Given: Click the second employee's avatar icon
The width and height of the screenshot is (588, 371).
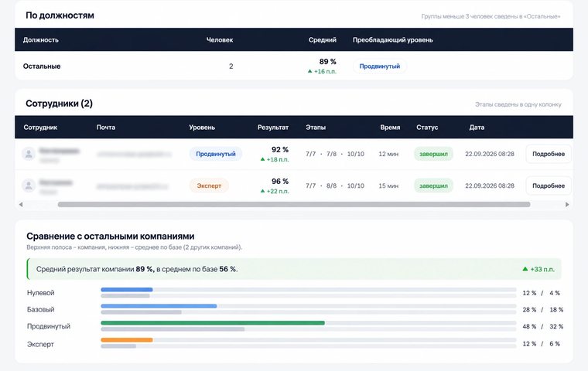Looking at the screenshot, I should point(29,185).
